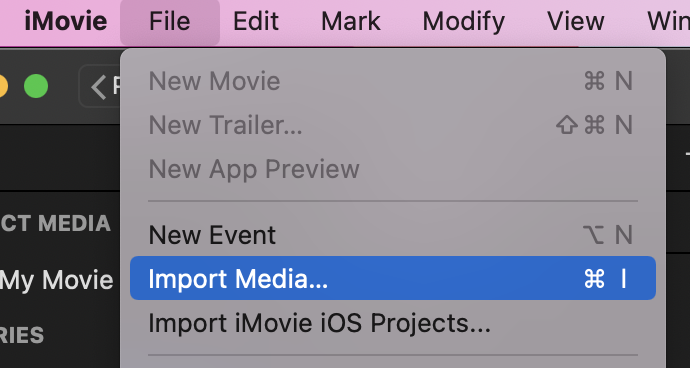Click the yellow minimize window button
The image size is (690, 368).
tap(3, 86)
